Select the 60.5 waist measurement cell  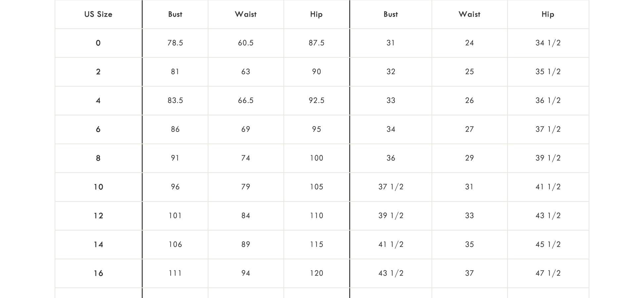(x=246, y=43)
